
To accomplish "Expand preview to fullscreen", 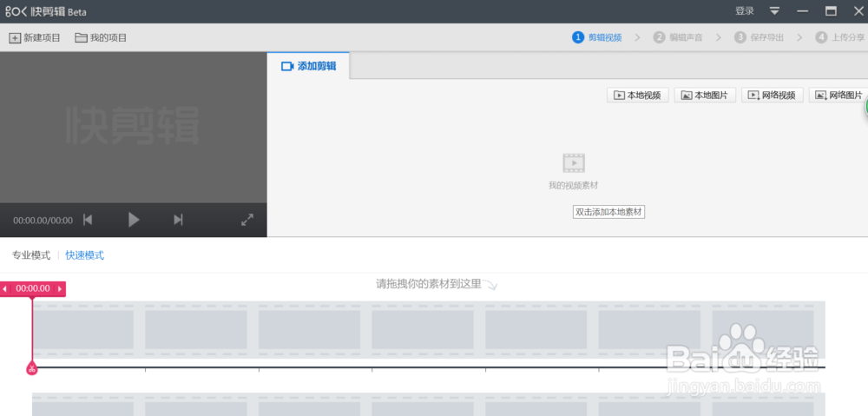I will [247, 220].
